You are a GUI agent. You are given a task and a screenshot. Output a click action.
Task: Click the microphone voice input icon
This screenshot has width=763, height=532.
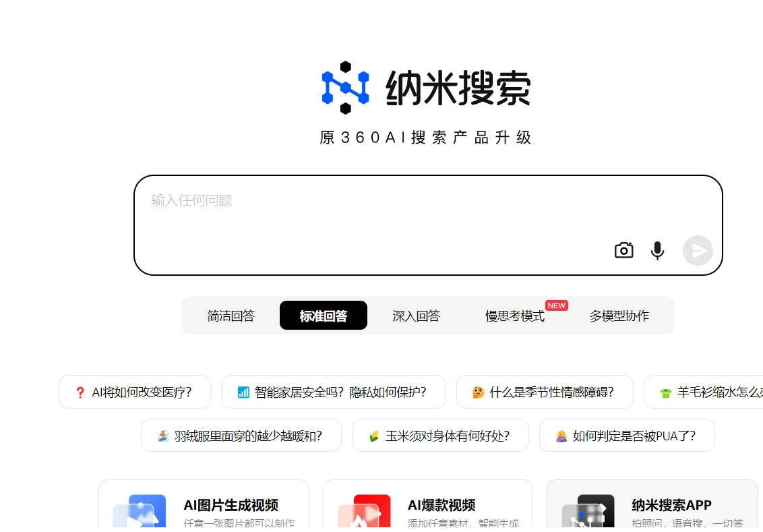657,251
